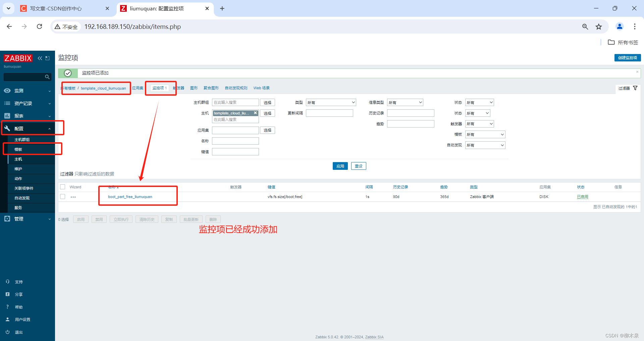Image resolution: width=644 pixels, height=341 pixels.
Task: Click the list icon for 资产记录
Action: point(7,103)
